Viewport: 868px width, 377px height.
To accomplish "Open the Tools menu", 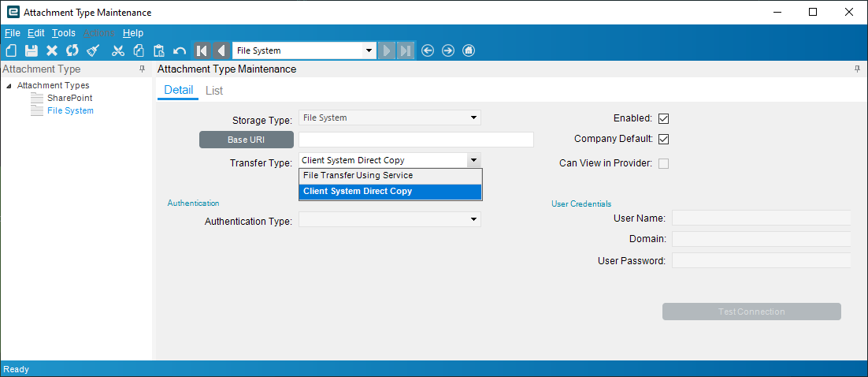I will pos(64,33).
